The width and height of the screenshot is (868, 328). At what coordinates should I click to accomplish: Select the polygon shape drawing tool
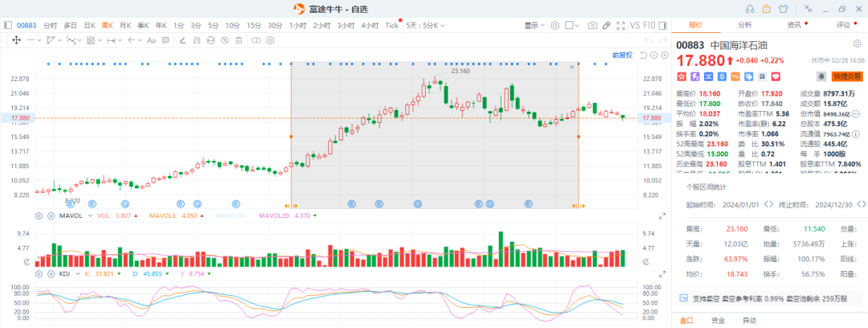click(51, 40)
